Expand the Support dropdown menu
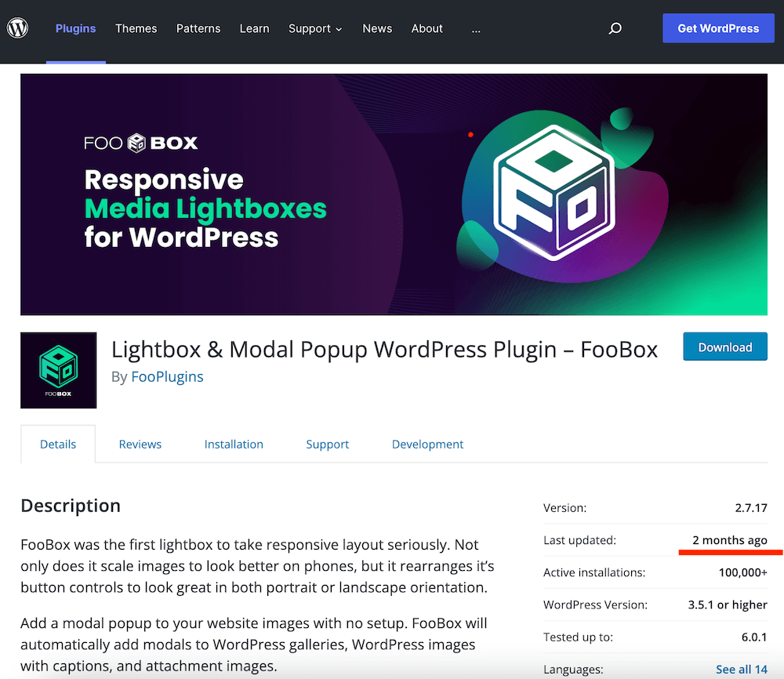This screenshot has width=784, height=679. (315, 28)
